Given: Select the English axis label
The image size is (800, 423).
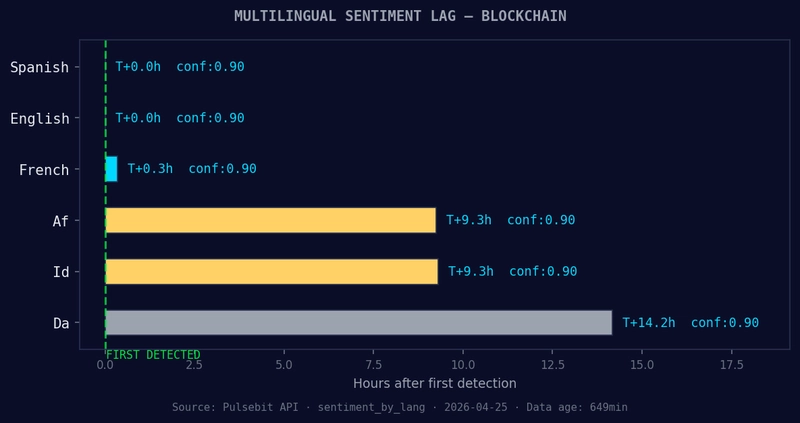Looking at the screenshot, I should (39, 118).
